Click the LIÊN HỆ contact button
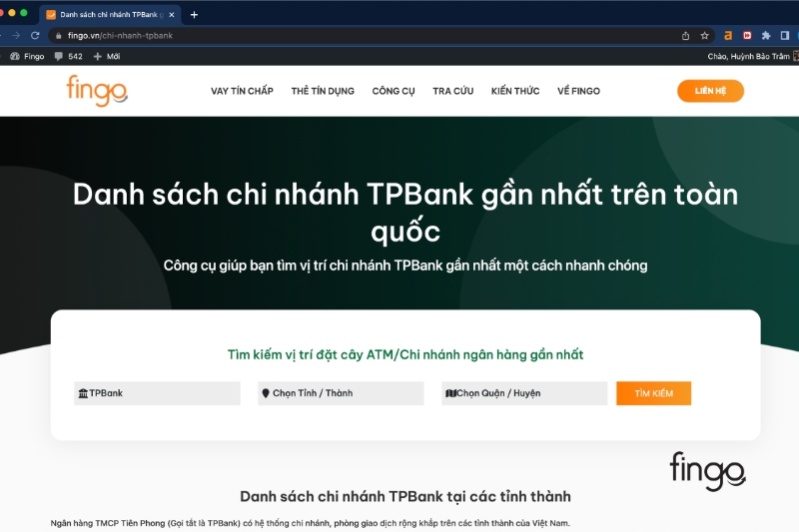This screenshot has height=532, width=799. (710, 91)
